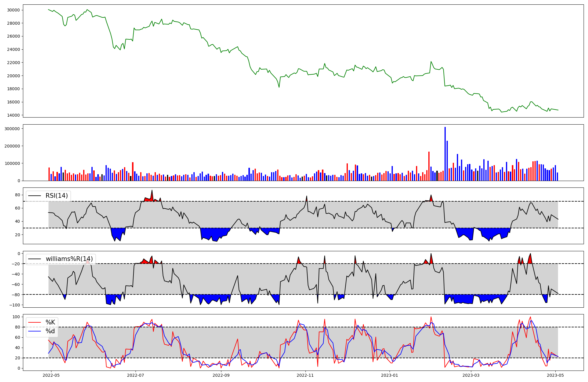Viewport: 588px width, 382px height.
Task: Click the tallest blue volume bar
Action: click(445, 154)
